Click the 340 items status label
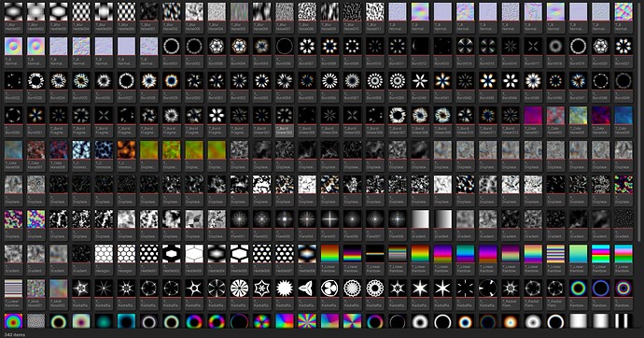The image size is (644, 338). pyautogui.click(x=14, y=334)
